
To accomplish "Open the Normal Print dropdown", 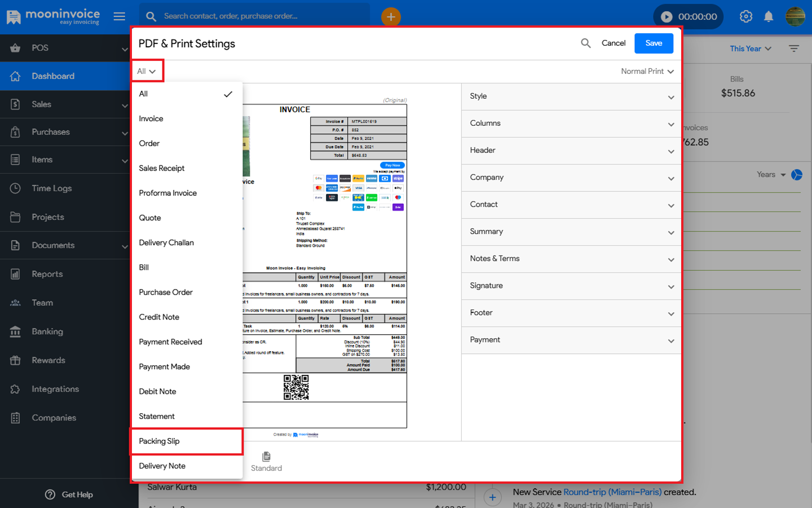I will [647, 71].
